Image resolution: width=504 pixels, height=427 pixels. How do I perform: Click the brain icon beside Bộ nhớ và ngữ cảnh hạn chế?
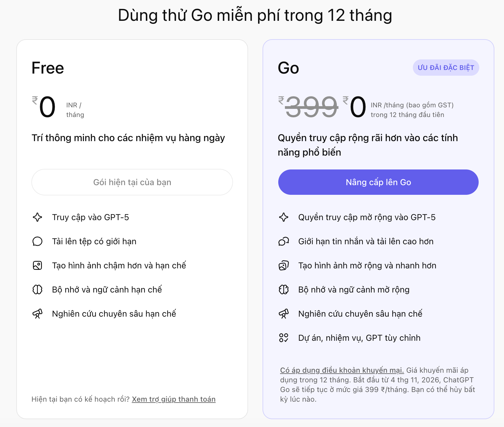(37, 289)
